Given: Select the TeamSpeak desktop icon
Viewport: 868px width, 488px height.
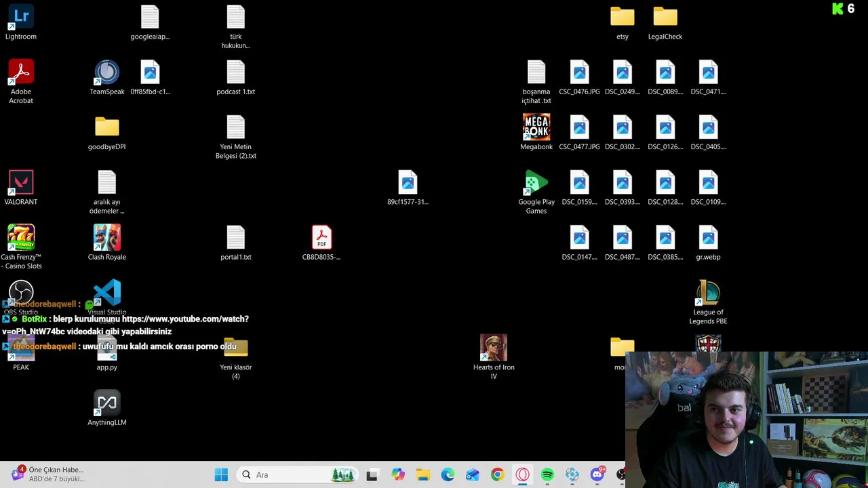Looking at the screenshot, I should (x=107, y=77).
